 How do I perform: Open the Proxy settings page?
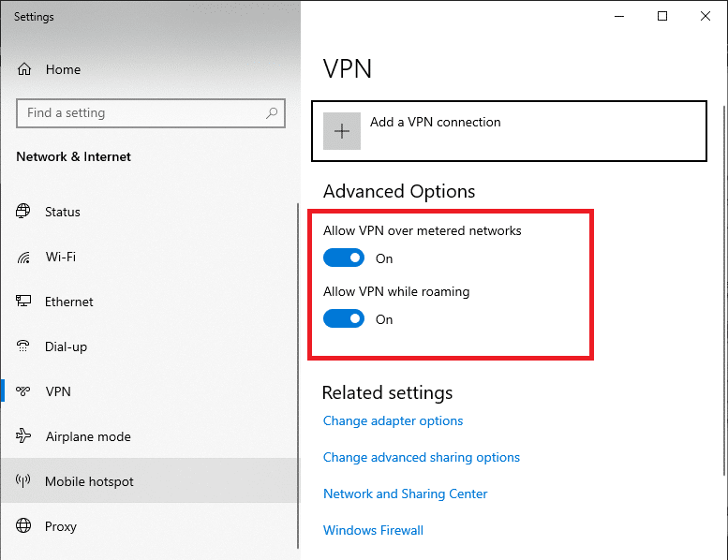point(149,526)
